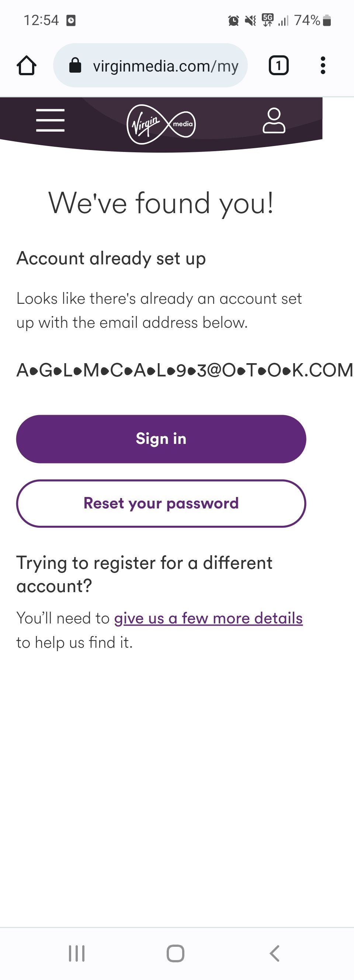
Task: Tap the muted sound status icon
Action: tap(250, 20)
